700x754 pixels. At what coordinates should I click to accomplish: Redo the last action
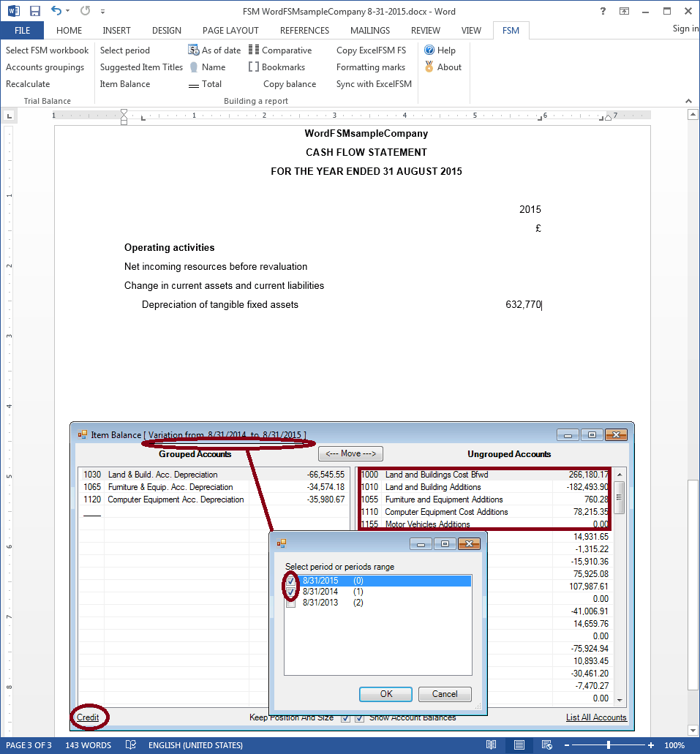85,10
